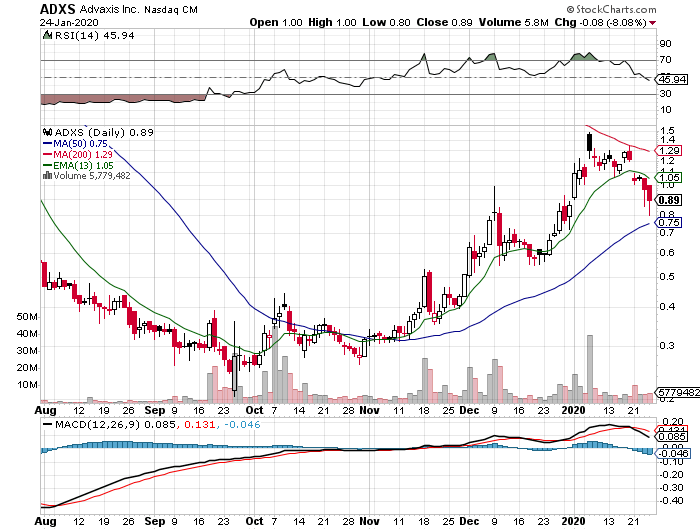Image resolution: width=700 pixels, height=530 pixels.
Task: Click the MACD(12,26,9) legend line icon
Action: point(46,425)
